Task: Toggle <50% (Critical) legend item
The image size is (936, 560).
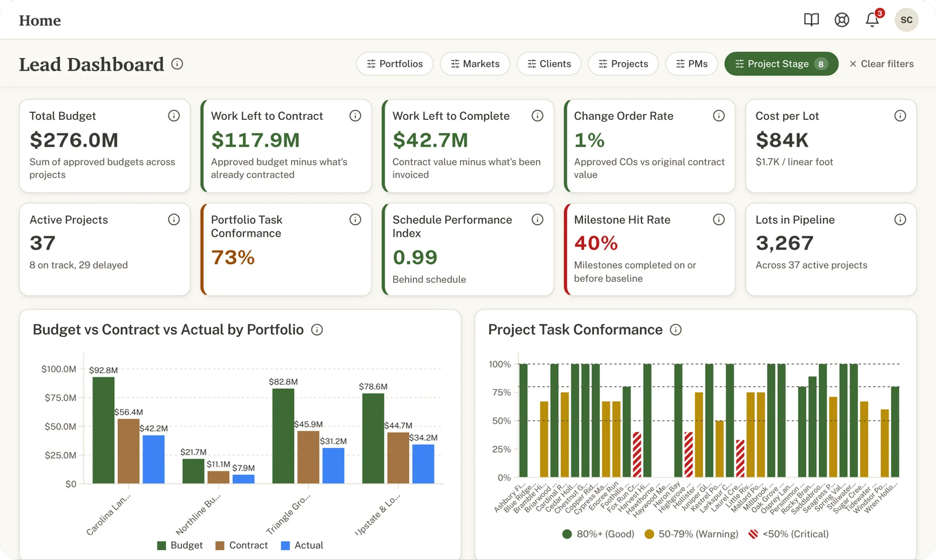Action: click(789, 534)
